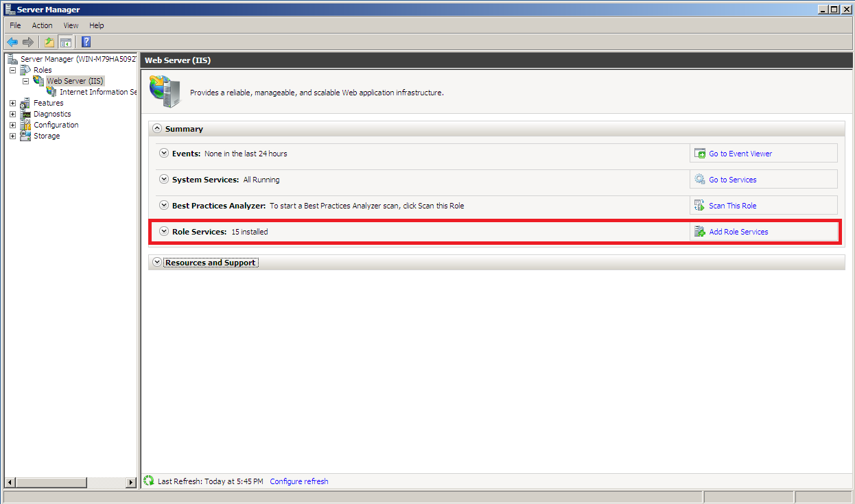
Task: Click the green refresh icon near Last Refresh
Action: click(x=149, y=481)
